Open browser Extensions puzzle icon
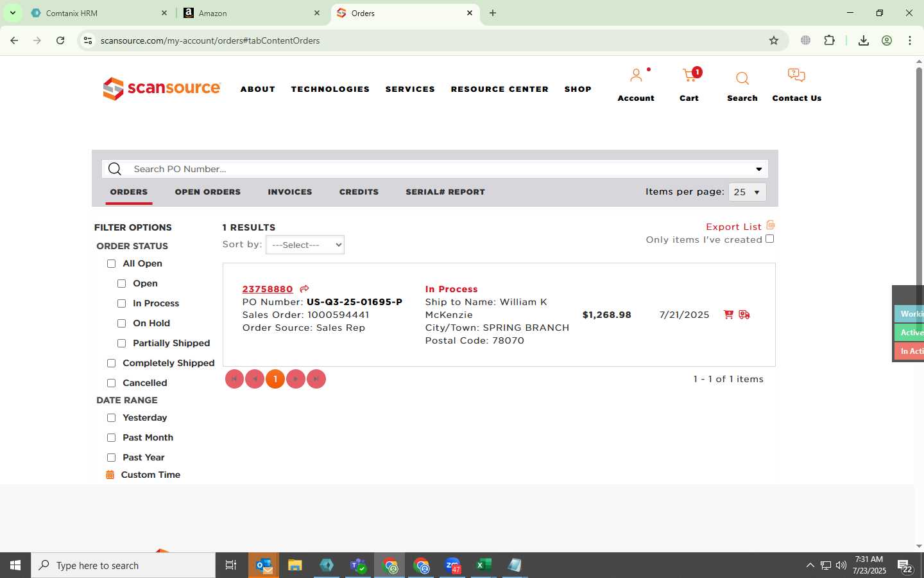Screen dimensions: 924x578 pos(830,40)
